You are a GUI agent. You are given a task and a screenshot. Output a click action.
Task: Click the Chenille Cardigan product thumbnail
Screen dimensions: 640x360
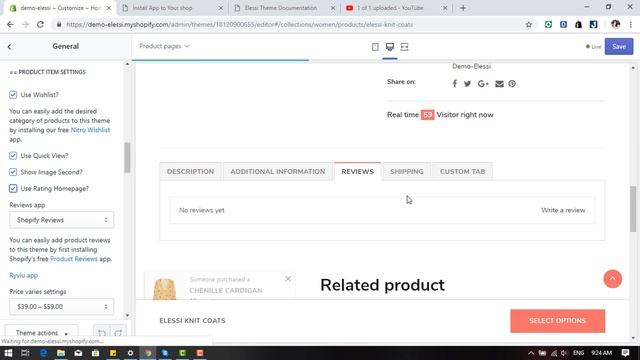coord(164,288)
